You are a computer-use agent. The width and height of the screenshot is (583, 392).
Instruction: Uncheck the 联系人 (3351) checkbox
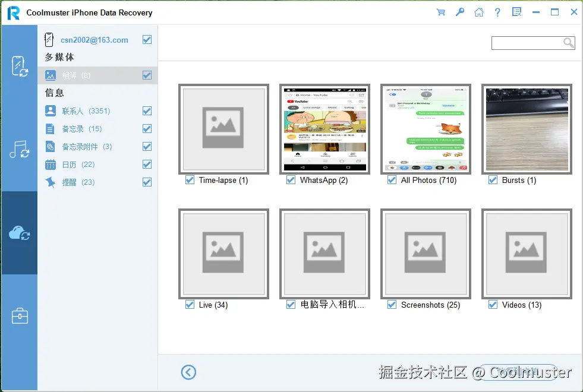coord(146,110)
